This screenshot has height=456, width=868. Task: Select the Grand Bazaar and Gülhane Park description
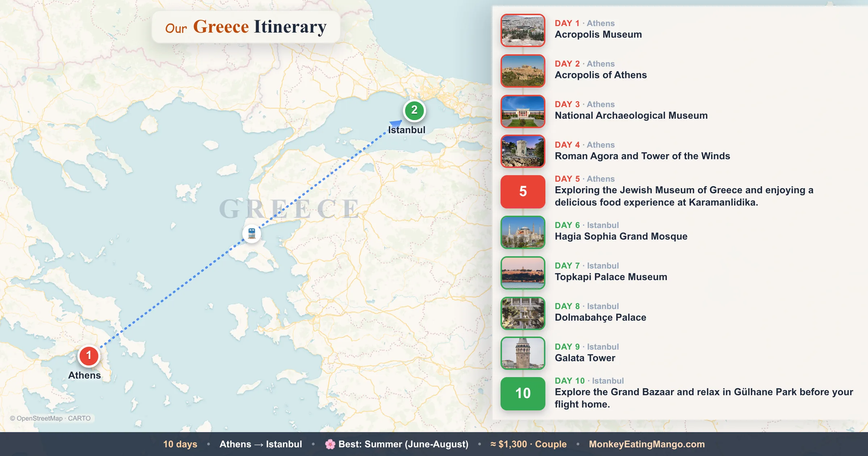coord(704,398)
